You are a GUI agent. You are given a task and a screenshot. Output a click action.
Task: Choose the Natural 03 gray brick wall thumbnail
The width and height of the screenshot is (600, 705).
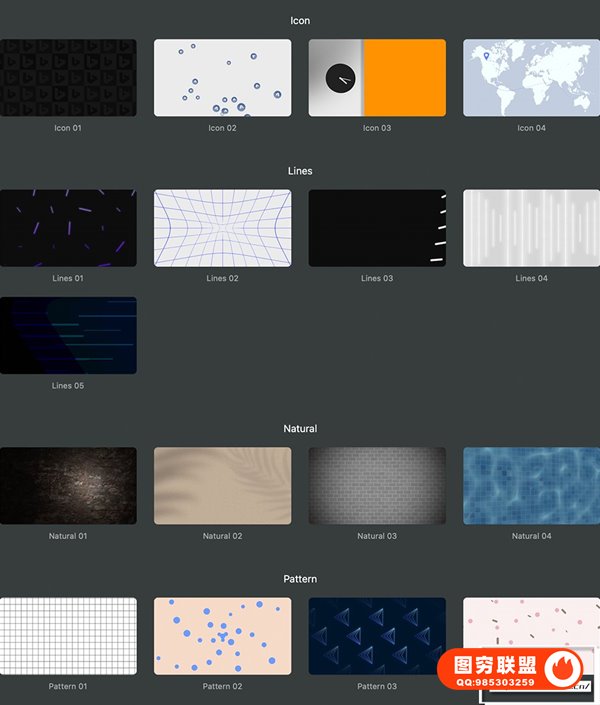377,485
